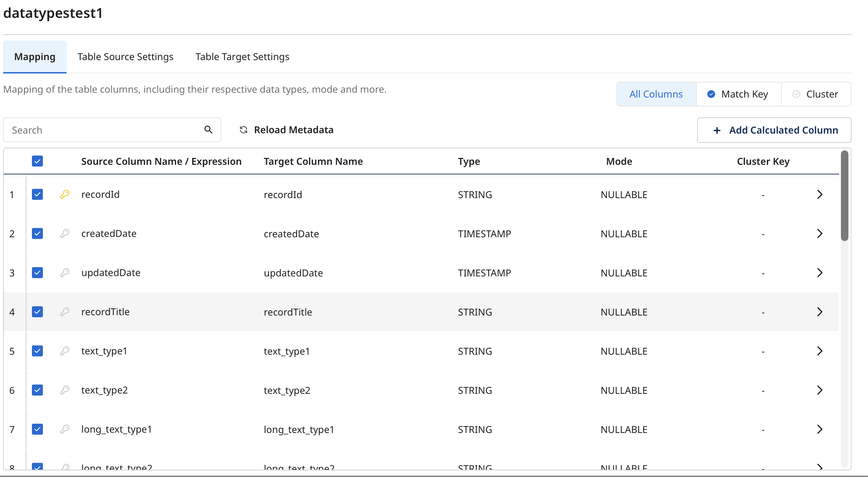This screenshot has height=480, width=868.
Task: Expand the createdDate row chevron
Action: (820, 233)
